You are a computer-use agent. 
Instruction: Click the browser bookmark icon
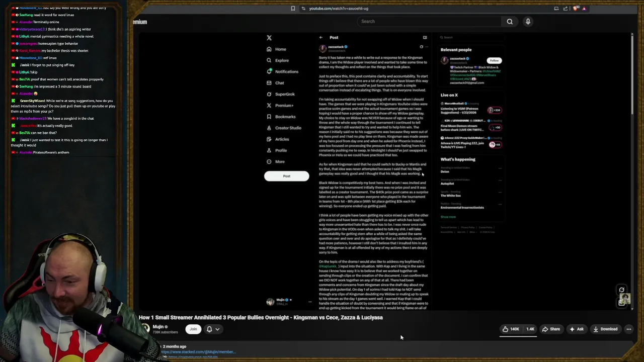[293, 9]
